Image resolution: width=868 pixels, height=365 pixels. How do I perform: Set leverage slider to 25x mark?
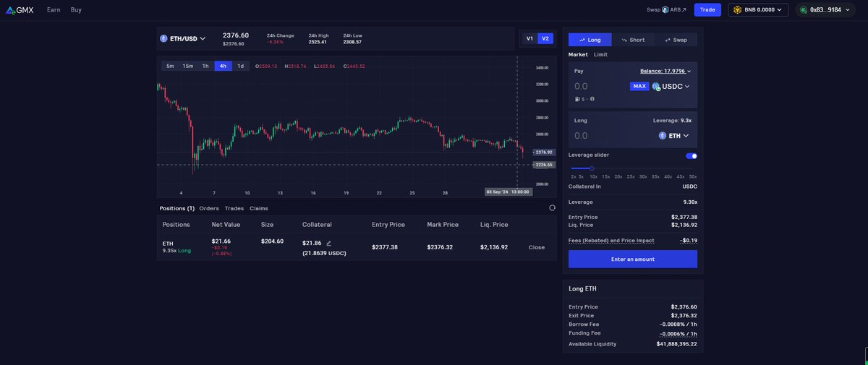tap(631, 176)
